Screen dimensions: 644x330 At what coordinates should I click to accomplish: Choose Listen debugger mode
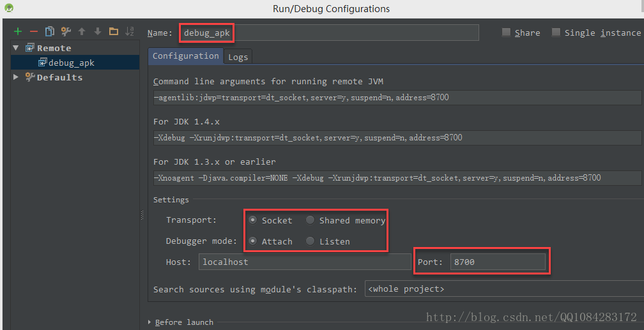pos(310,241)
